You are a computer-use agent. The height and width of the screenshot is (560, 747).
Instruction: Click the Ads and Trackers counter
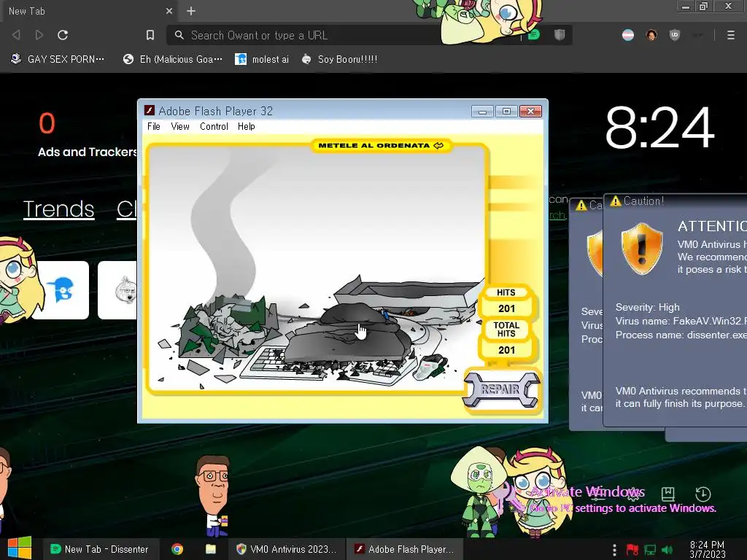click(47, 122)
